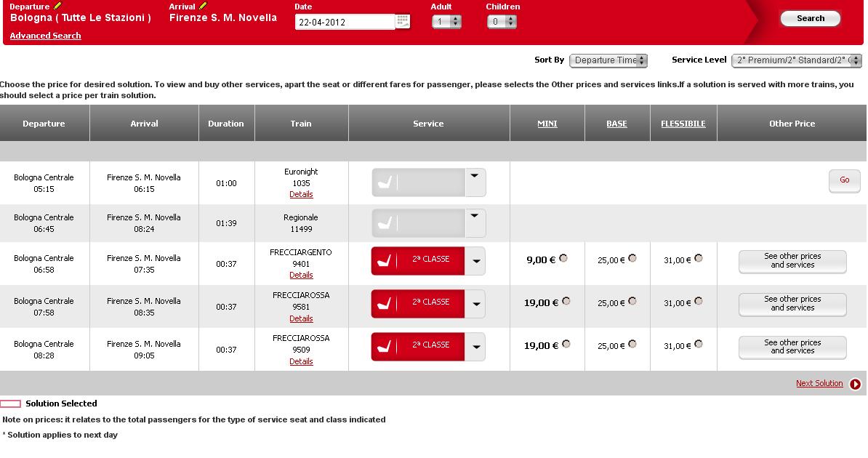
Task: Open Details link for Euronight 1035
Action: pos(301,194)
